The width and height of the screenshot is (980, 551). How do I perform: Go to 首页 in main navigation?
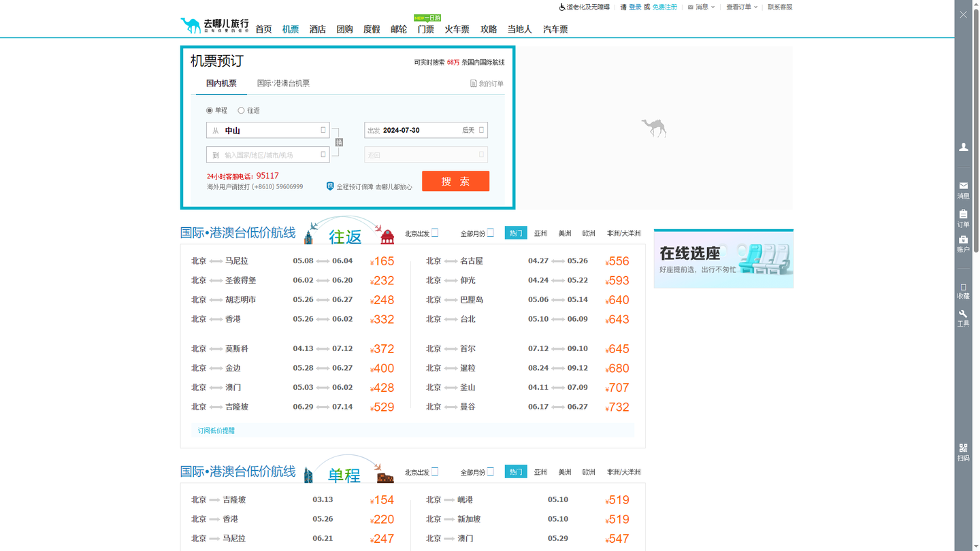click(263, 29)
